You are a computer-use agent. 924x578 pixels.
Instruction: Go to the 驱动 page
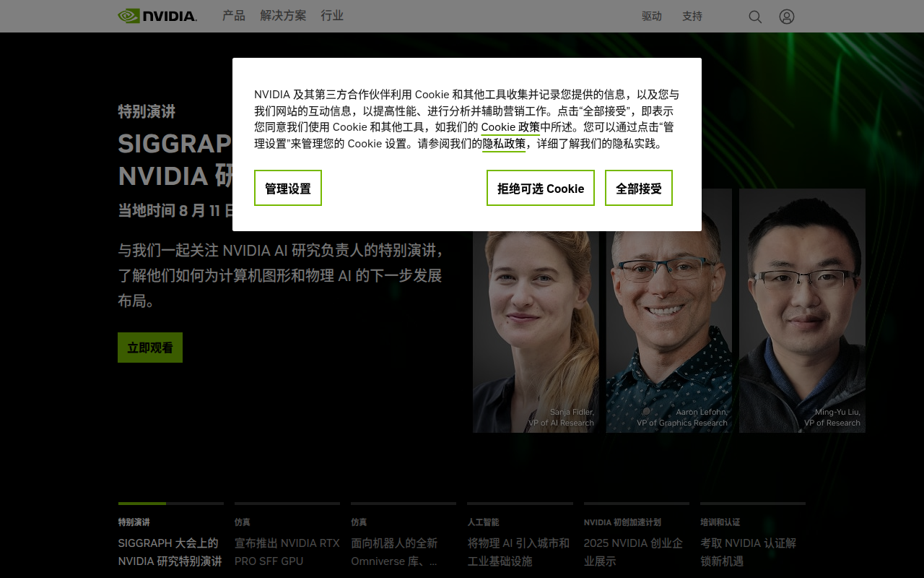click(652, 16)
